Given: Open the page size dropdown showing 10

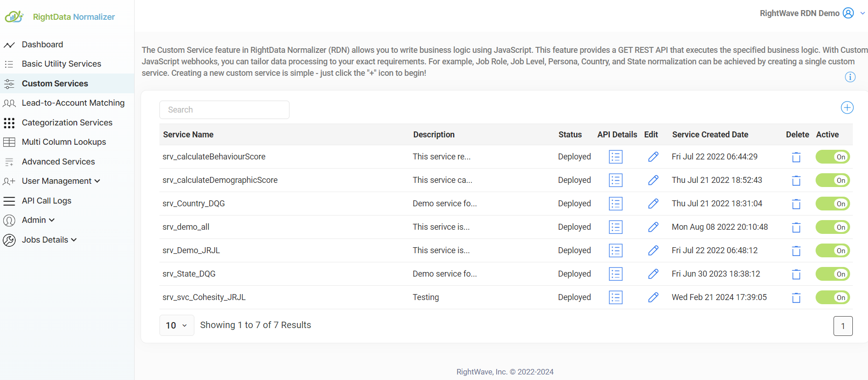Looking at the screenshot, I should click(176, 325).
